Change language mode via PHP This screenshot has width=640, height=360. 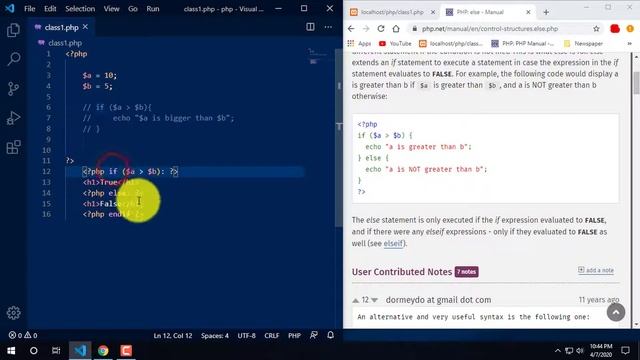coord(294,336)
